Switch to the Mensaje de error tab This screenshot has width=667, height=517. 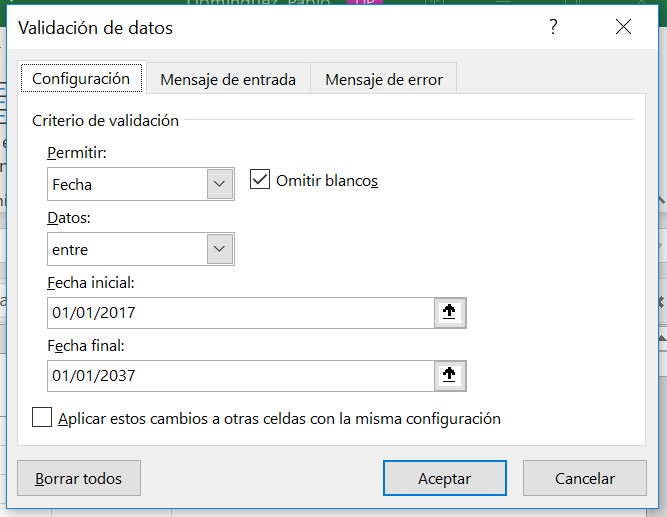coord(384,80)
